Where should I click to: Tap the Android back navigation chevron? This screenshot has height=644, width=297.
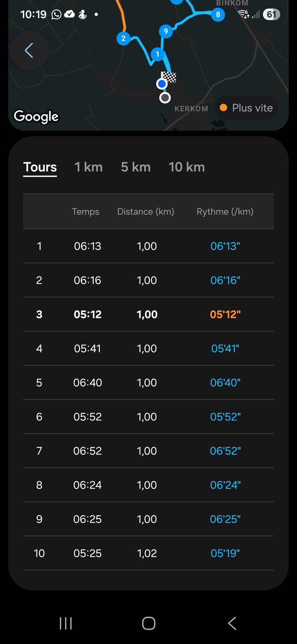[232, 623]
